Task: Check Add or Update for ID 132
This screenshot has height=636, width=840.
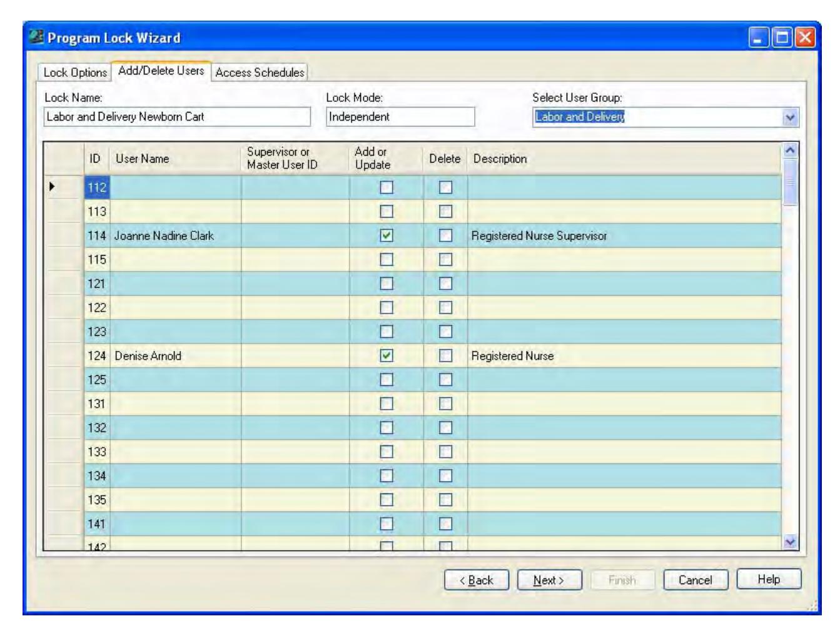Action: pos(387,428)
